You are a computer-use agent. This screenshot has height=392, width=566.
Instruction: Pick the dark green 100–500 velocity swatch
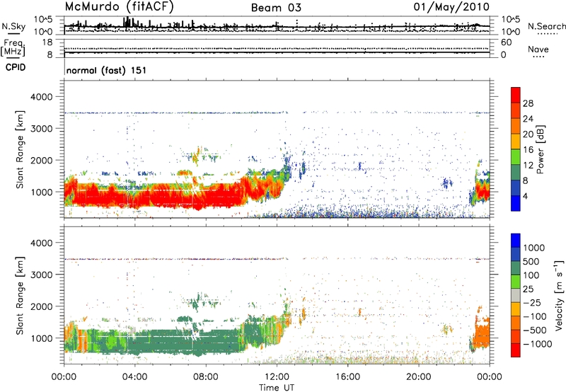point(516,268)
